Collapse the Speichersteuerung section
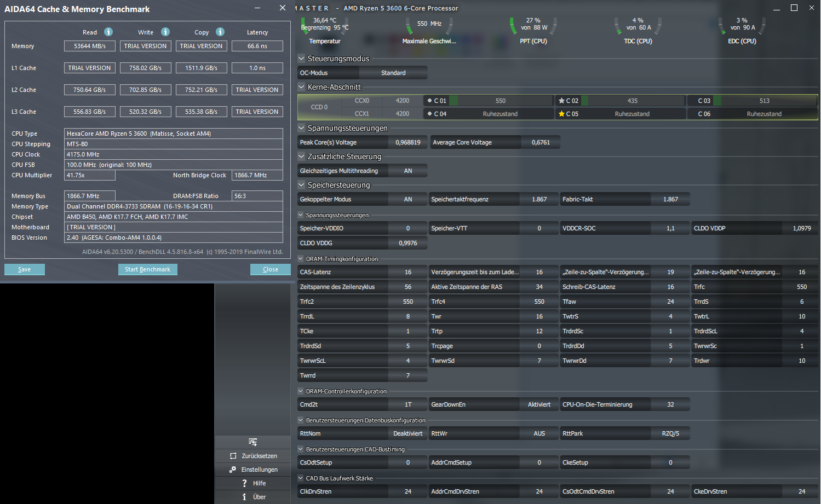This screenshot has height=504, width=821. click(x=301, y=185)
